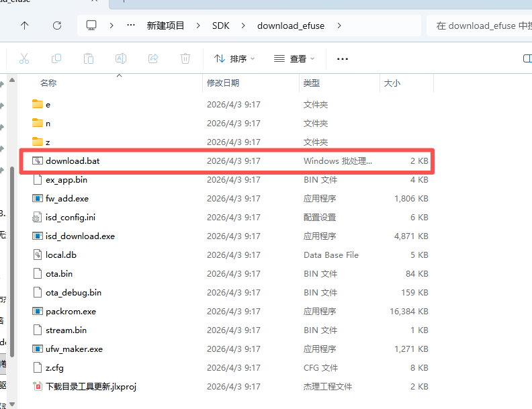Open the 查看 view dropdown
Viewport: 532px width, 409px height.
point(294,58)
